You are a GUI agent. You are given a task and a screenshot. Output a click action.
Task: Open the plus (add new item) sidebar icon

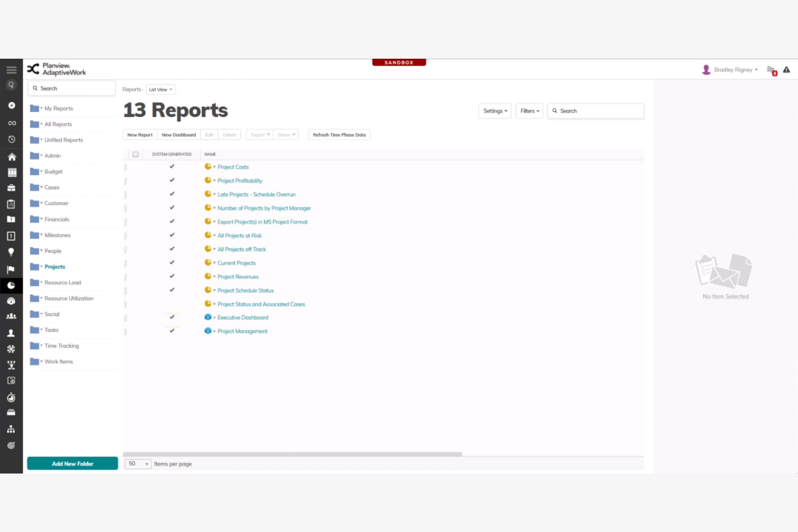coord(11,105)
